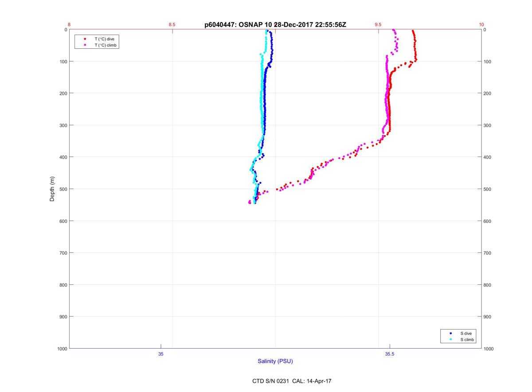Click the blue salinity tick label 35.5

(x=390, y=354)
